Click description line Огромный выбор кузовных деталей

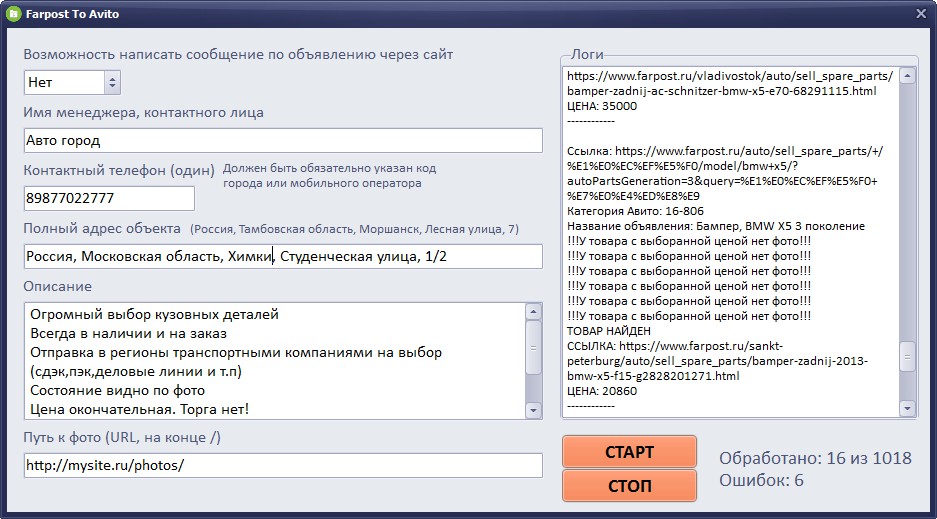(154, 314)
